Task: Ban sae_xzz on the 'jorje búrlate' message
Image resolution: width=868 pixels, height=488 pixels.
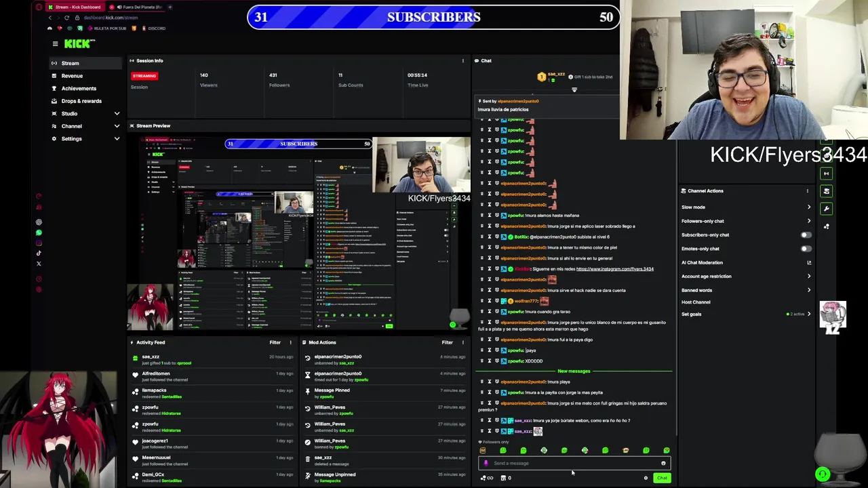Action: [496, 420]
